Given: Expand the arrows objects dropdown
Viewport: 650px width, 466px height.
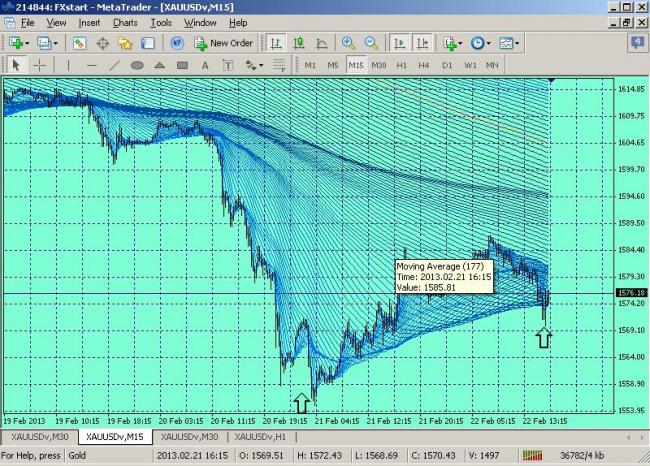Looking at the screenshot, I should click(260, 65).
